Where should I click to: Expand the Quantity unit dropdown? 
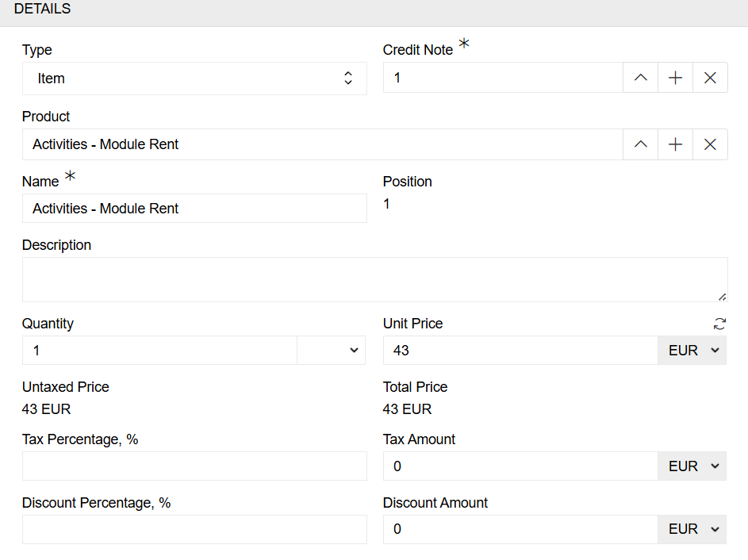coord(331,351)
